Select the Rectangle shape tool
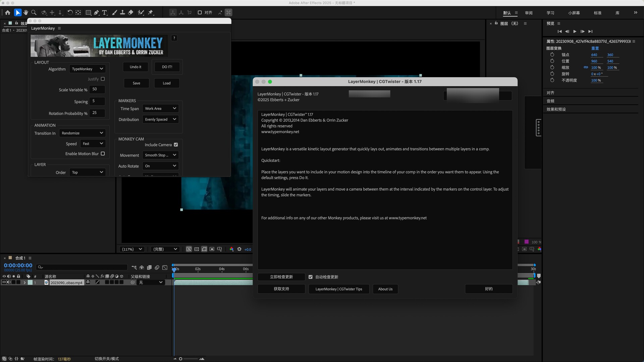The width and height of the screenshot is (644, 362). point(88,12)
